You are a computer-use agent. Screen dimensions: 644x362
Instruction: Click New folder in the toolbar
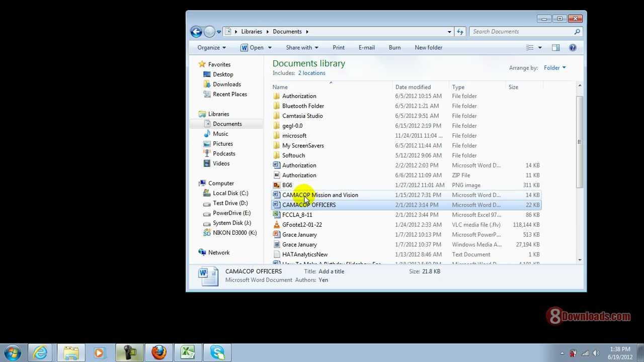(429, 48)
